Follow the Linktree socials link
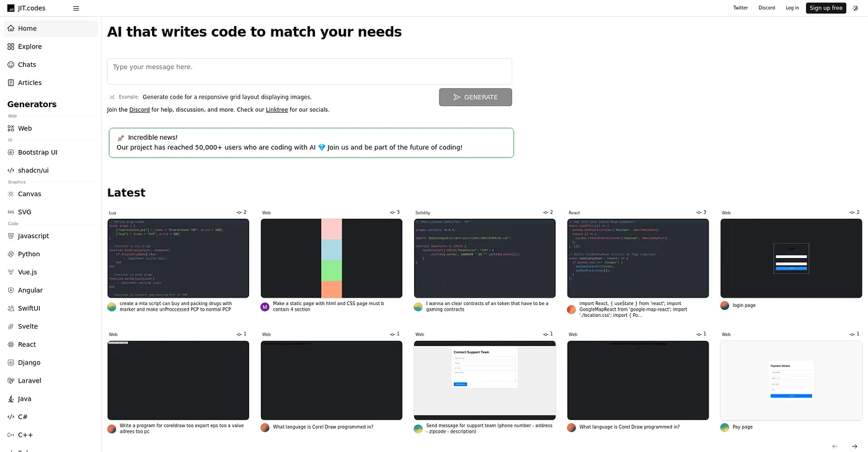The image size is (868, 452). (277, 110)
